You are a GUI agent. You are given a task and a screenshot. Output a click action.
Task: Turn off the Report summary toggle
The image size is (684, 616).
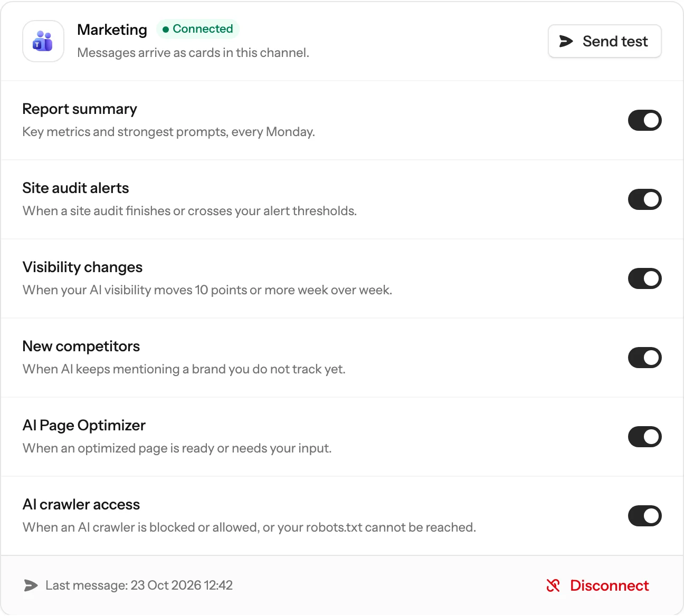pyautogui.click(x=645, y=120)
